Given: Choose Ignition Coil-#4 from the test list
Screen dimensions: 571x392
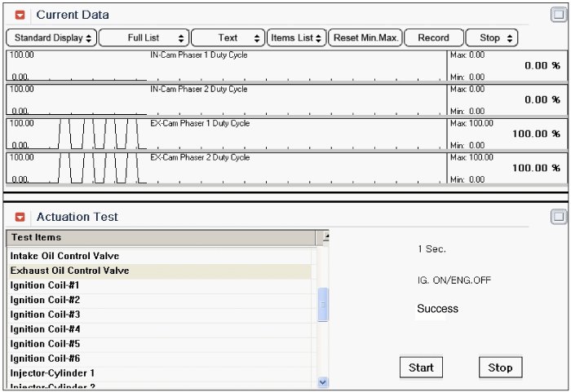Looking at the screenshot, I should [45, 329].
